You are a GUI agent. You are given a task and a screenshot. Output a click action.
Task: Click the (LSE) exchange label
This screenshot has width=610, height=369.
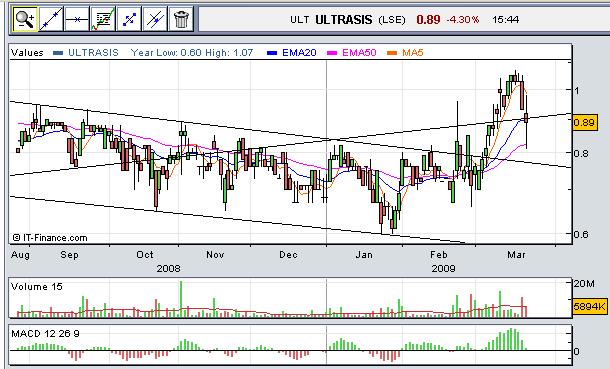coord(392,19)
